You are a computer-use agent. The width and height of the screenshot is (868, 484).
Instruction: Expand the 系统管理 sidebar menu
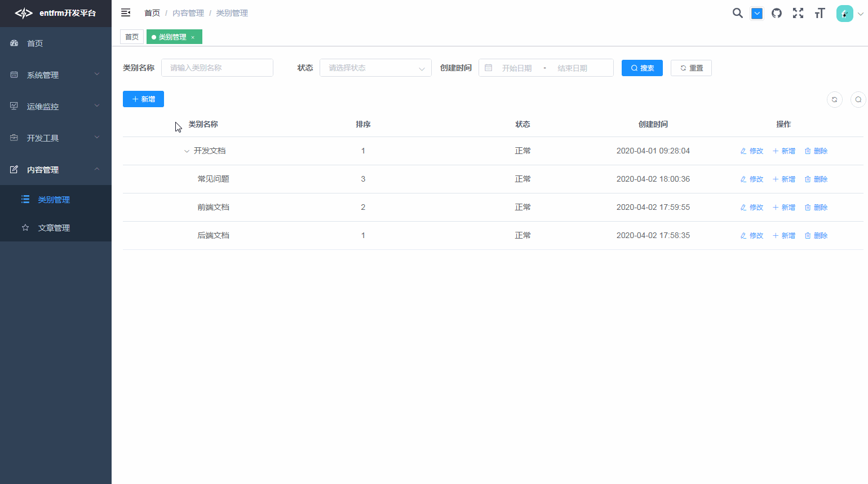(56, 74)
